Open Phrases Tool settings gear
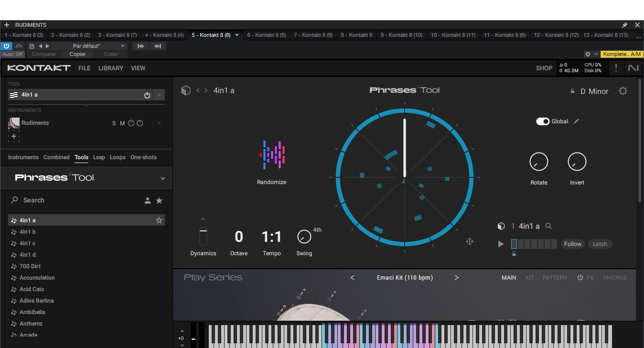The image size is (644, 348). (623, 91)
